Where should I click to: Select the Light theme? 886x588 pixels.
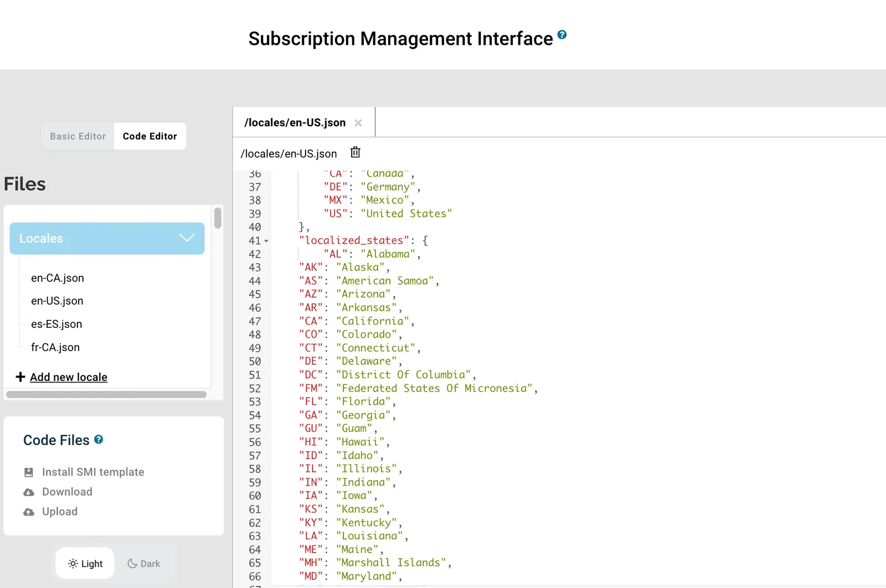click(x=85, y=564)
